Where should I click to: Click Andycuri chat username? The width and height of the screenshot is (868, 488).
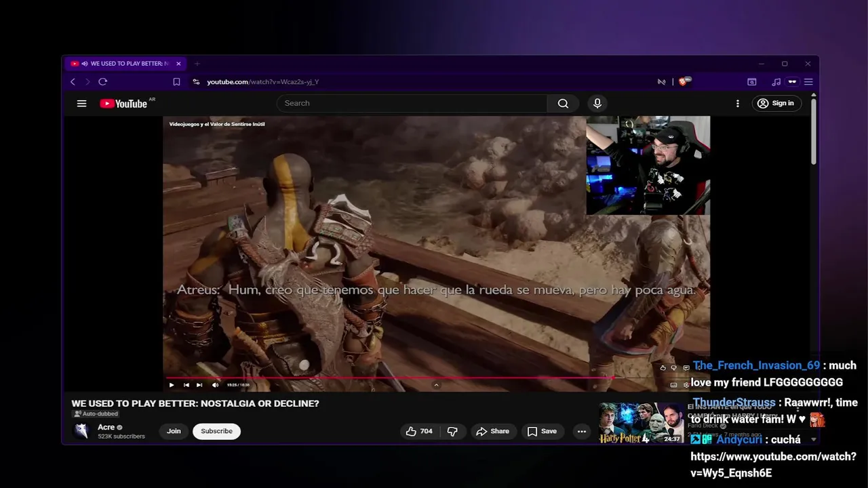coord(739,440)
